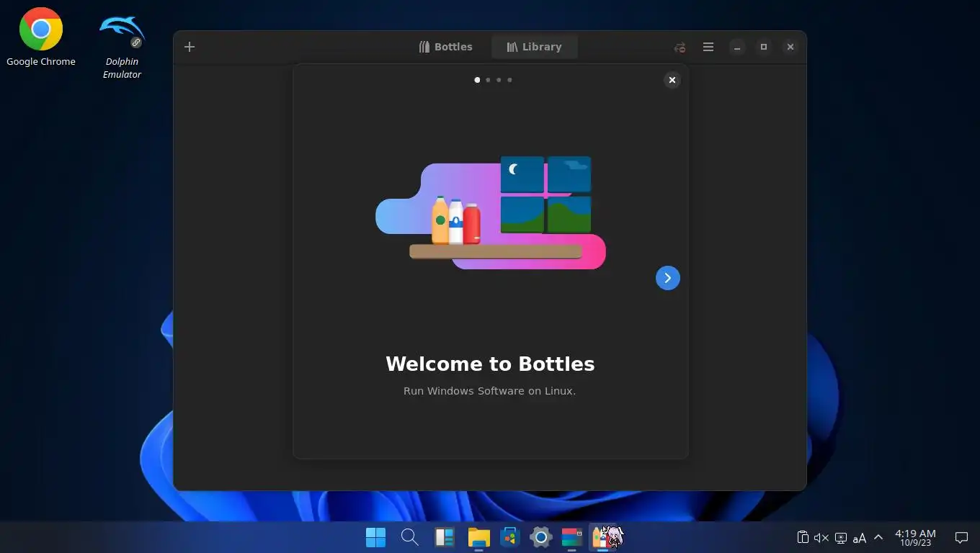Jump to the third onboarding page dot

pyautogui.click(x=499, y=80)
